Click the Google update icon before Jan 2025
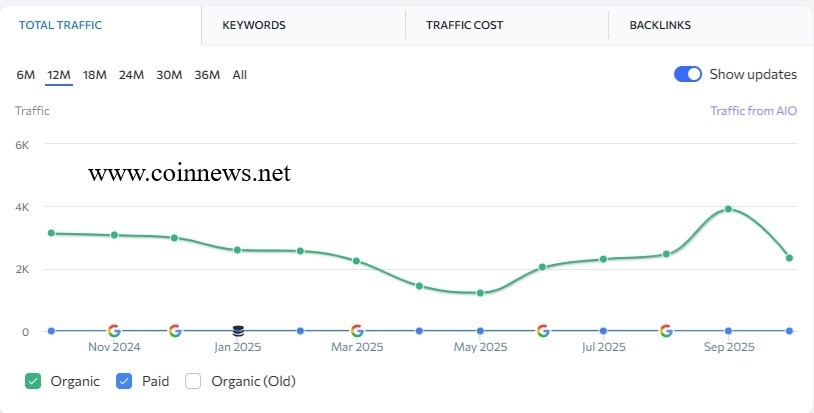The image size is (814, 413). click(x=175, y=330)
